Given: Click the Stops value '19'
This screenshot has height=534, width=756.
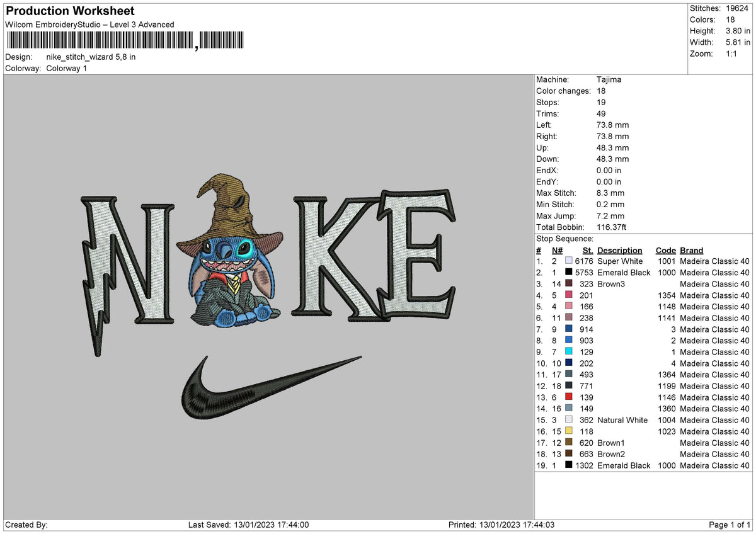Looking at the screenshot, I should point(601,103).
